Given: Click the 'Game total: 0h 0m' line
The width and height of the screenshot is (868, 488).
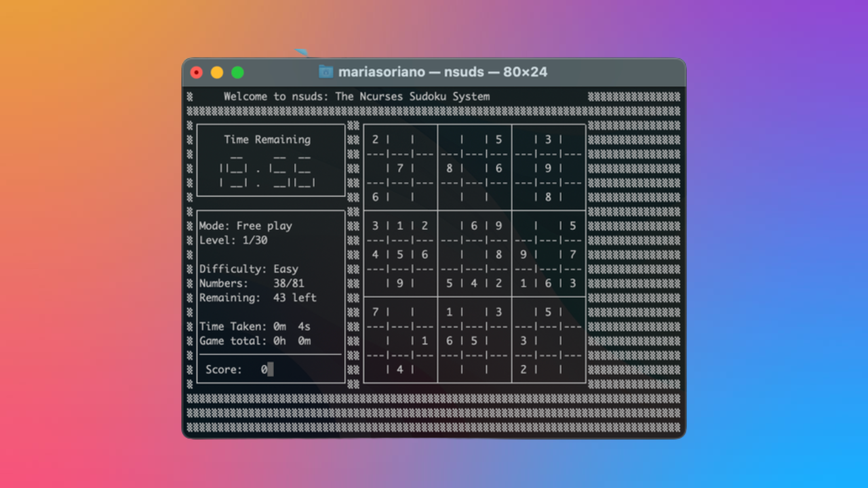Looking at the screenshot, I should (x=255, y=341).
